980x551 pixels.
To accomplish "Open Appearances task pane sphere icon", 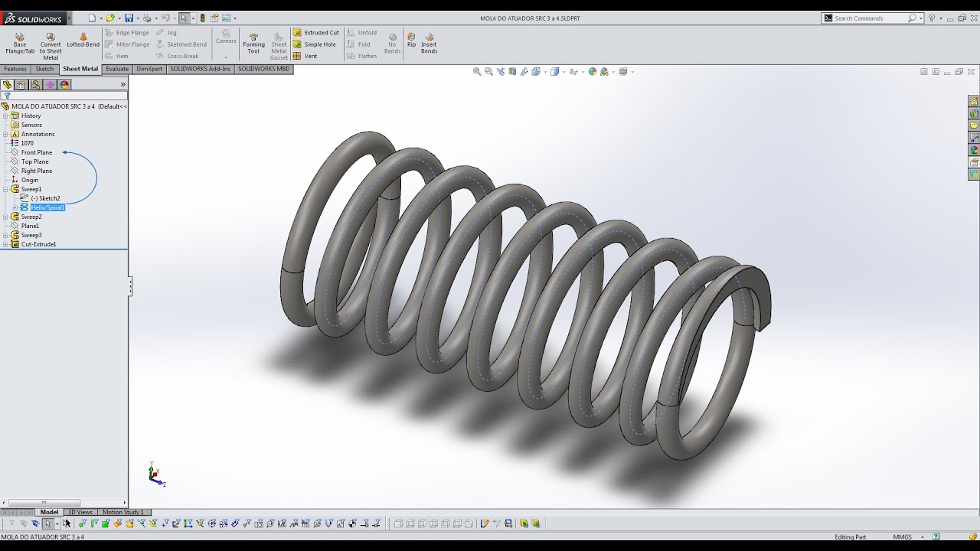I will coord(974,150).
